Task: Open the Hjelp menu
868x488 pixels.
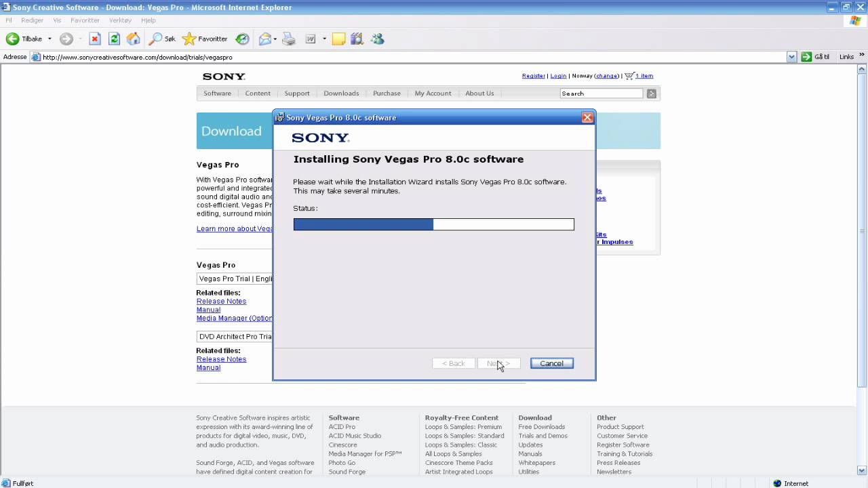Action: [148, 20]
